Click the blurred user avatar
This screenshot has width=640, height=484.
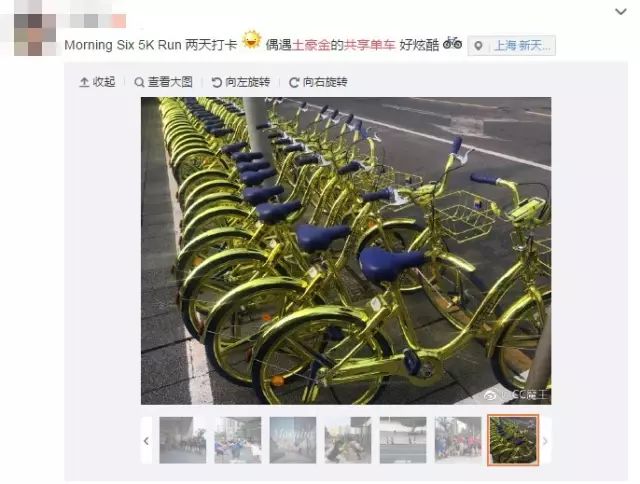pyautogui.click(x=35, y=35)
